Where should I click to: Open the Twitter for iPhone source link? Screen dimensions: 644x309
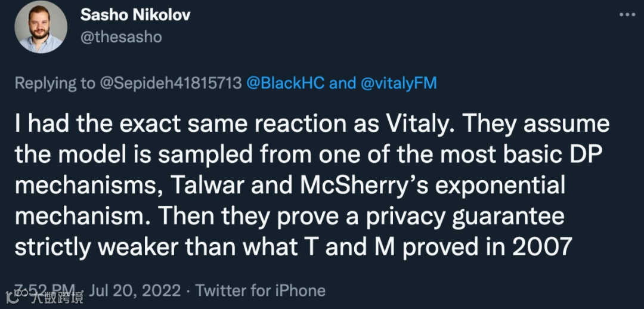tap(261, 291)
